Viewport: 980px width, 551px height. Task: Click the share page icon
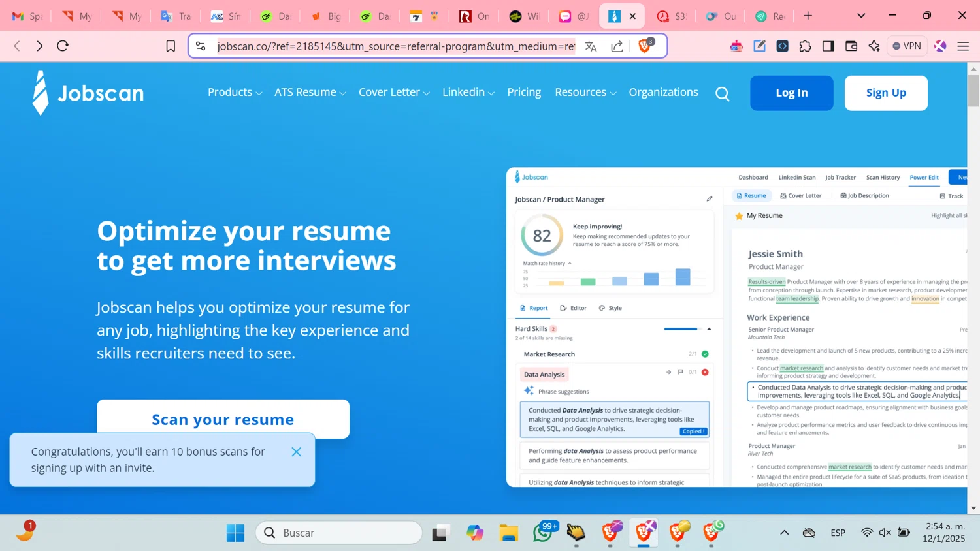pyautogui.click(x=617, y=46)
